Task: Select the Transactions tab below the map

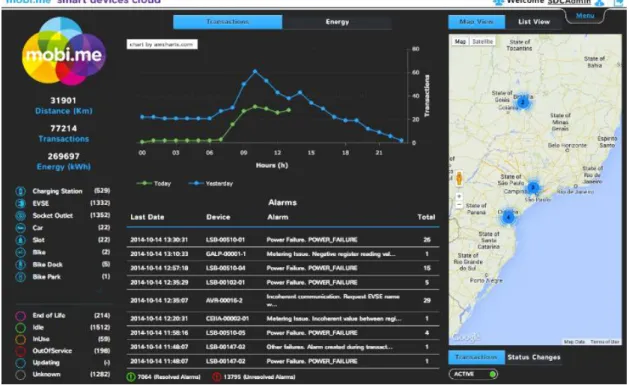Action: pos(476,357)
